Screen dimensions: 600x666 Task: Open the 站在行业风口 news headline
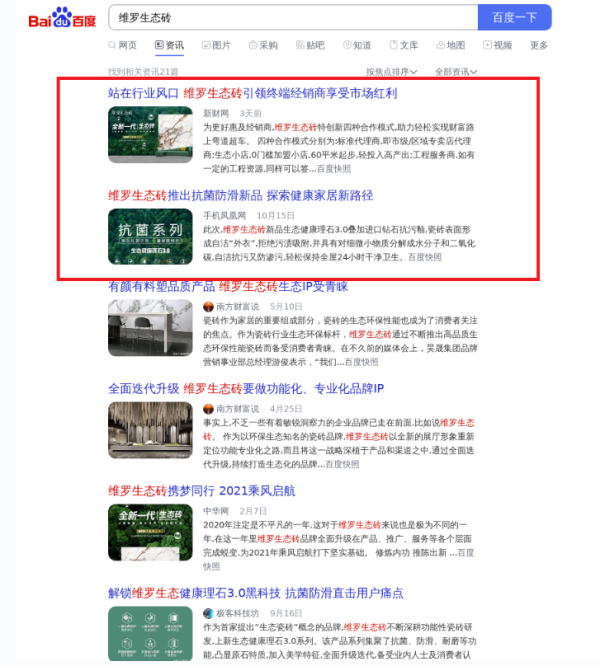pyautogui.click(x=252, y=93)
